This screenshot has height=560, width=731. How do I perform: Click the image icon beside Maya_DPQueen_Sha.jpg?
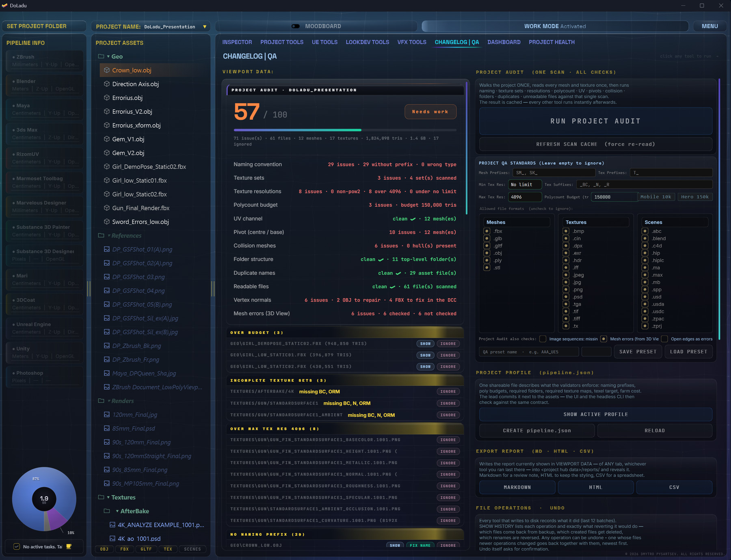tap(107, 373)
